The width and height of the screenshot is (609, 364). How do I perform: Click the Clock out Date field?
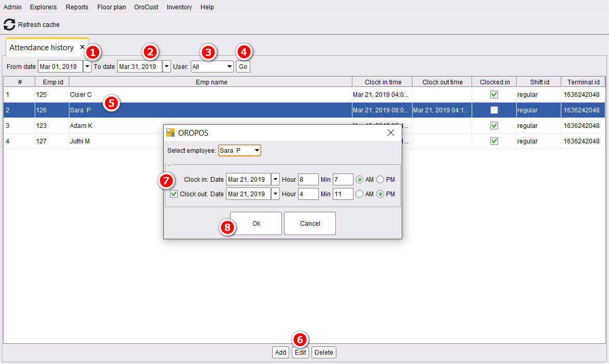point(248,194)
